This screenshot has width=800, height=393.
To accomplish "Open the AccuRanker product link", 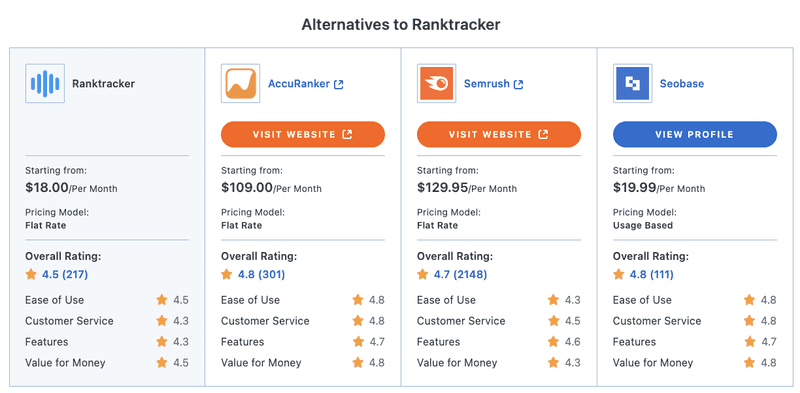I will 299,84.
